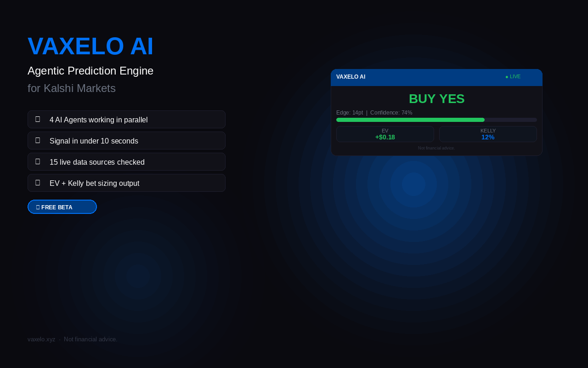
Task: Click the VAXELO AI card header title
Action: pyautogui.click(x=351, y=77)
